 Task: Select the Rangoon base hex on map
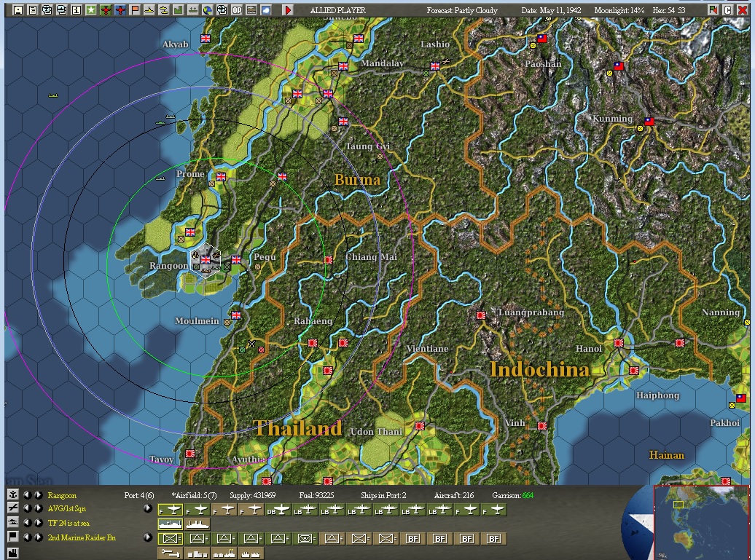[206, 259]
